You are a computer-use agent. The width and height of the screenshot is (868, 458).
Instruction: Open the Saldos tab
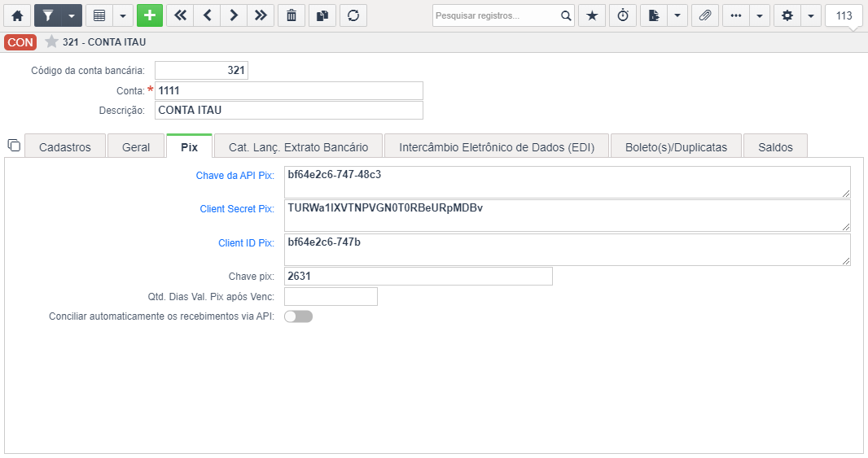775,147
